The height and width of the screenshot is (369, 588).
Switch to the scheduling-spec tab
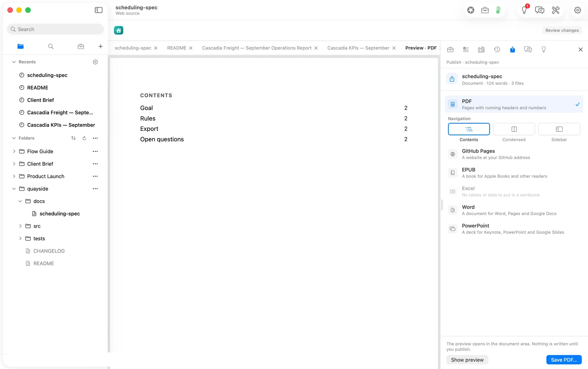[133, 48]
